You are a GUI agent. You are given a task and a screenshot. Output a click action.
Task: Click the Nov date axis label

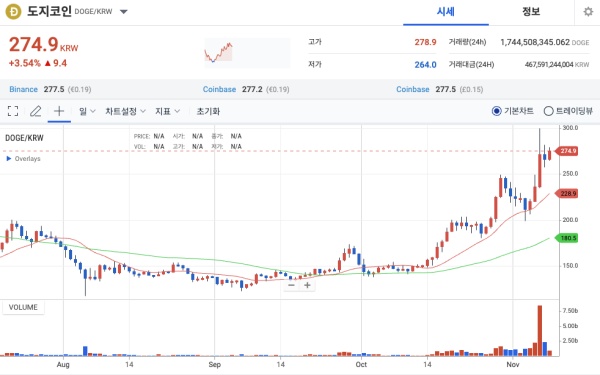click(x=513, y=365)
